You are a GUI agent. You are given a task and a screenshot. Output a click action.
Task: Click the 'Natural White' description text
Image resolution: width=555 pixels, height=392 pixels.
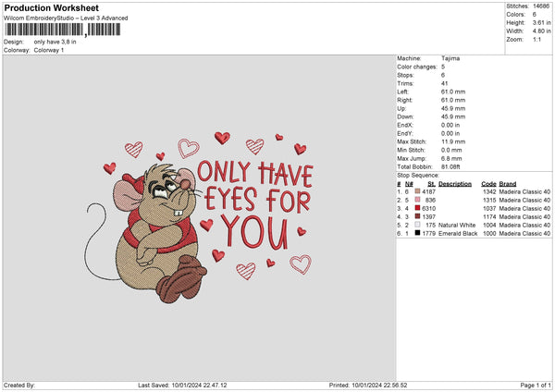point(457,225)
